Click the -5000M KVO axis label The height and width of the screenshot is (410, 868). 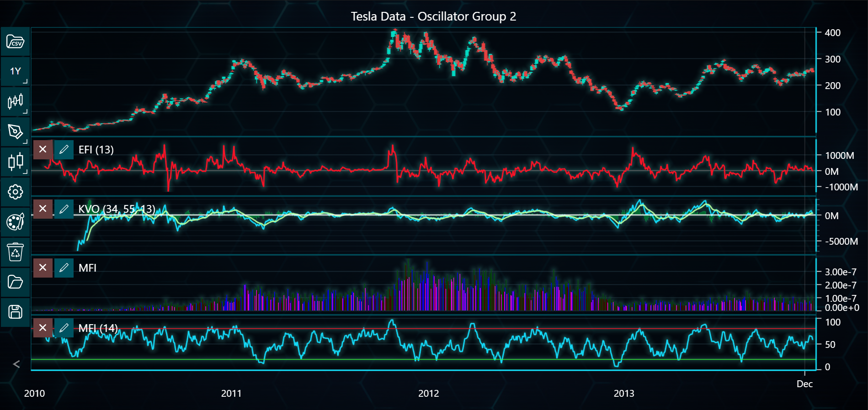coord(841,242)
